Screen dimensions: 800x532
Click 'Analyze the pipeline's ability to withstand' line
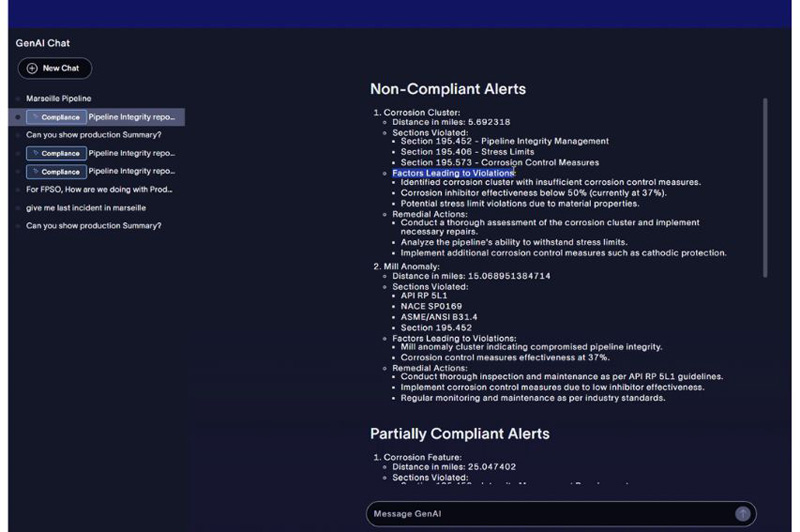(514, 242)
